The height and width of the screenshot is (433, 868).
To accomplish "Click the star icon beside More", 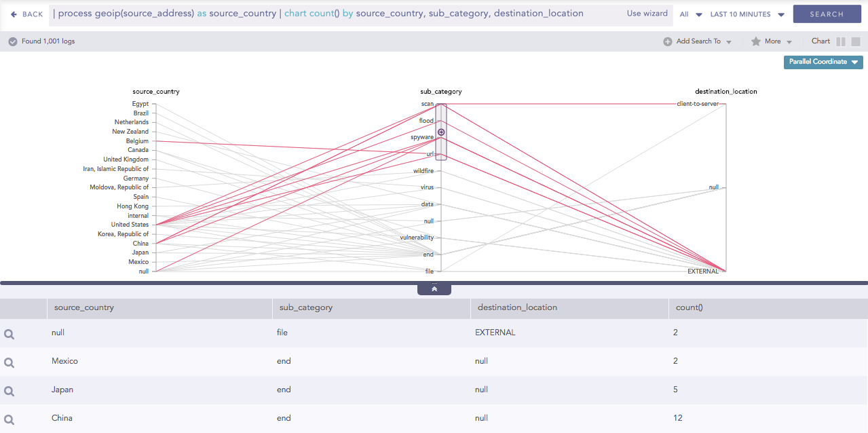I will tap(756, 41).
